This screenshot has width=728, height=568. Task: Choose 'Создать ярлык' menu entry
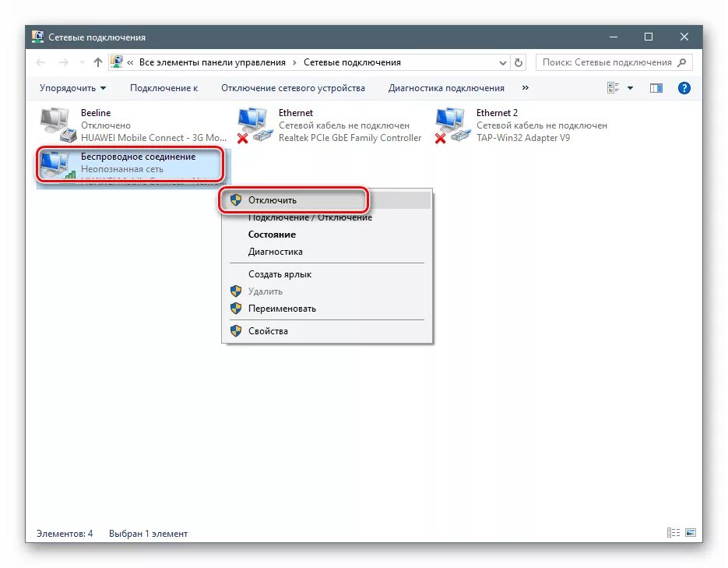(326, 274)
